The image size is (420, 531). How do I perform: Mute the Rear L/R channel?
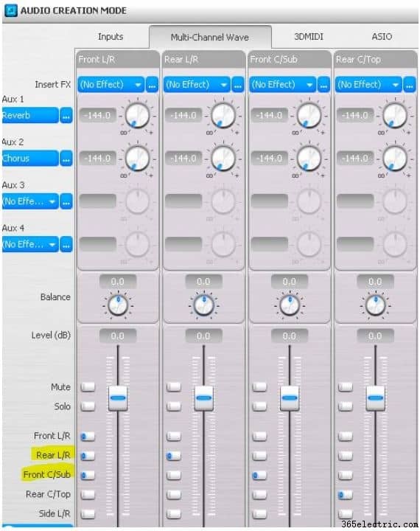pyautogui.click(x=174, y=387)
